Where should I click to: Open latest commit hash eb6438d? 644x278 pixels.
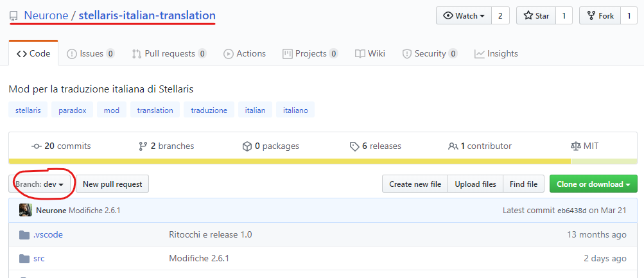571,211
